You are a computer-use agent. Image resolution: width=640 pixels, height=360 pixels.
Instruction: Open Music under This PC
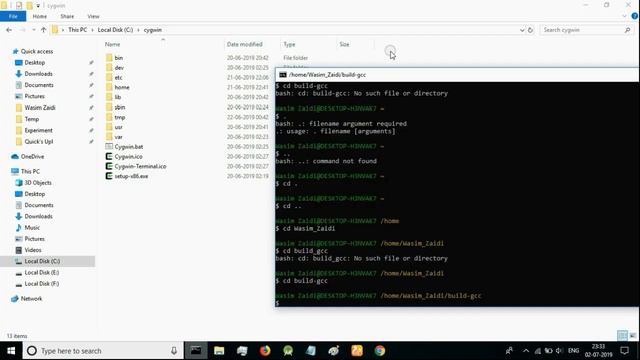point(32,227)
